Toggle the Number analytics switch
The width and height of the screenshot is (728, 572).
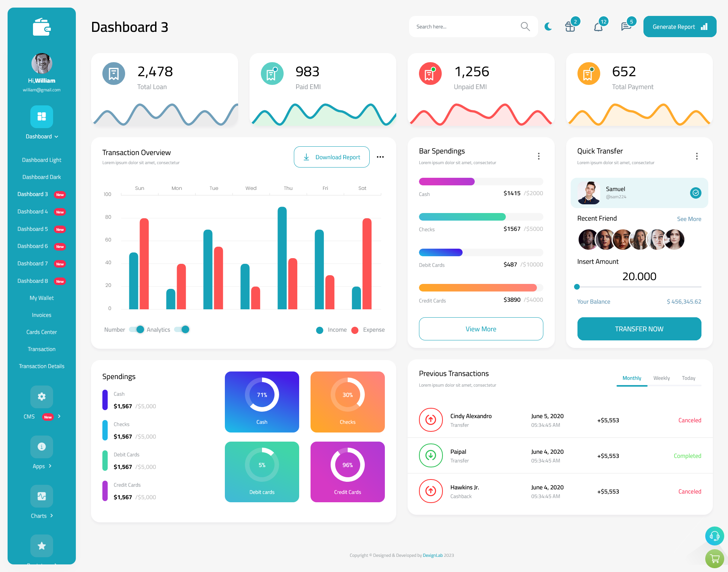point(135,329)
